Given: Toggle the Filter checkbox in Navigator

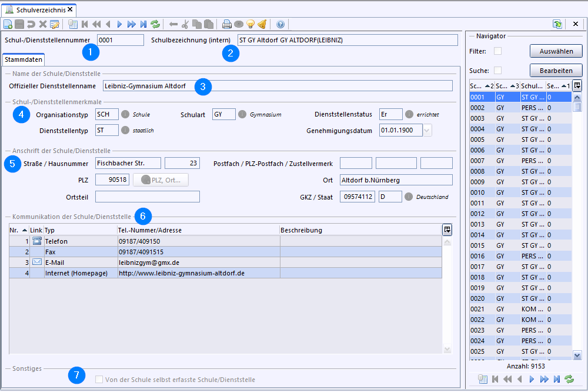Looking at the screenshot, I should tap(498, 51).
